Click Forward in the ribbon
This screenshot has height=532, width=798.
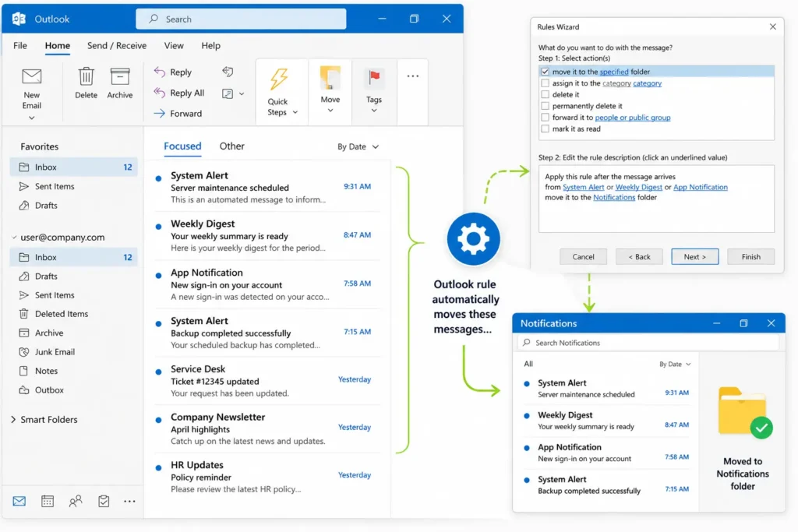tap(178, 114)
